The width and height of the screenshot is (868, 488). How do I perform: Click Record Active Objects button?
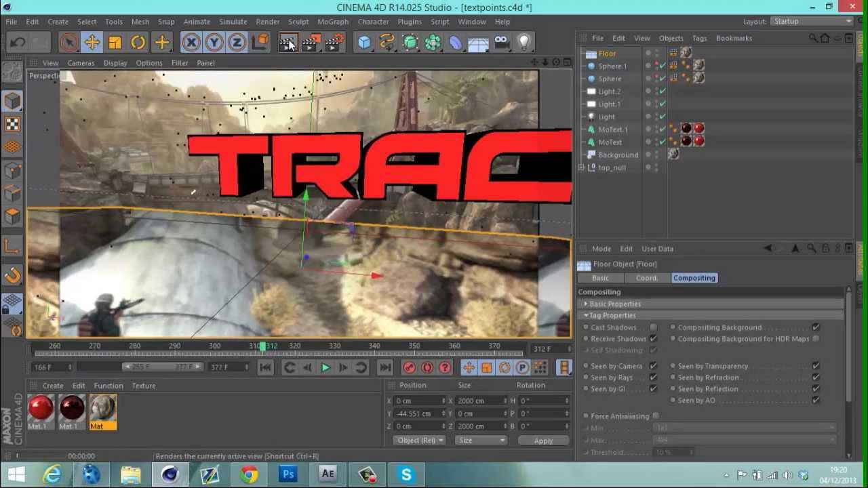(x=409, y=367)
